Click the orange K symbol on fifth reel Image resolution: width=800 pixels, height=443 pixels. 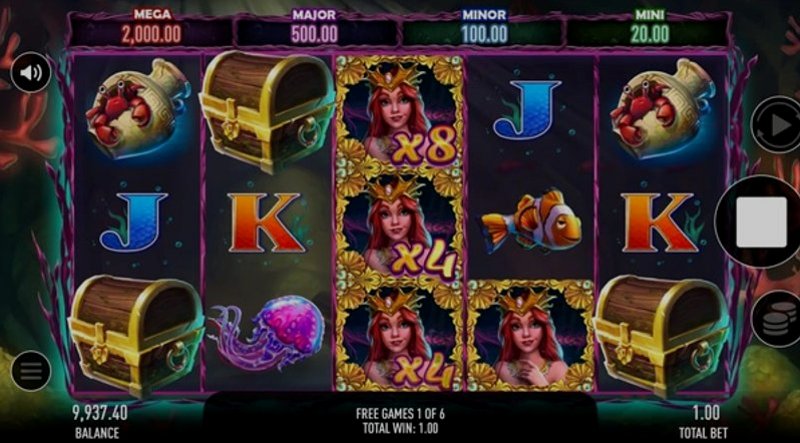[659, 223]
